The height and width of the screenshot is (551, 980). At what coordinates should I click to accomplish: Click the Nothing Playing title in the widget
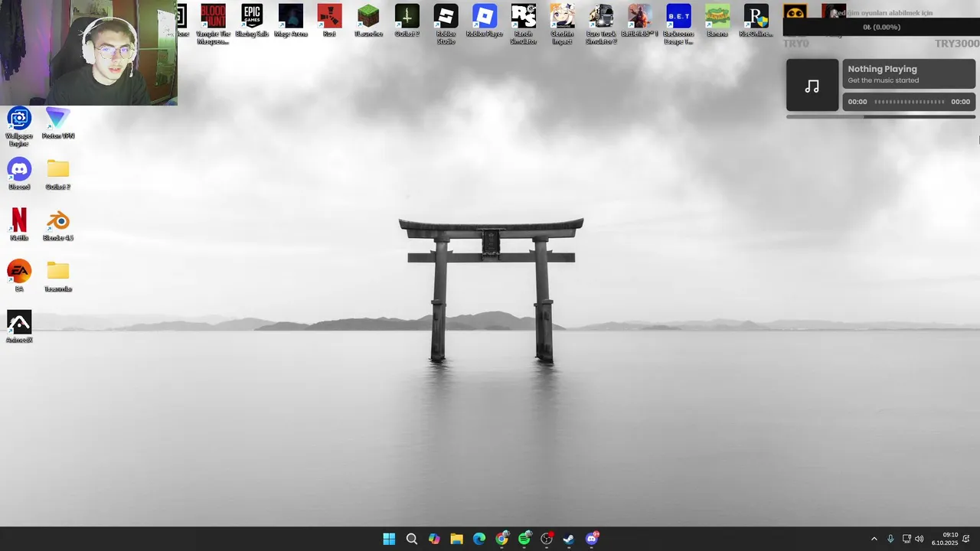(882, 69)
